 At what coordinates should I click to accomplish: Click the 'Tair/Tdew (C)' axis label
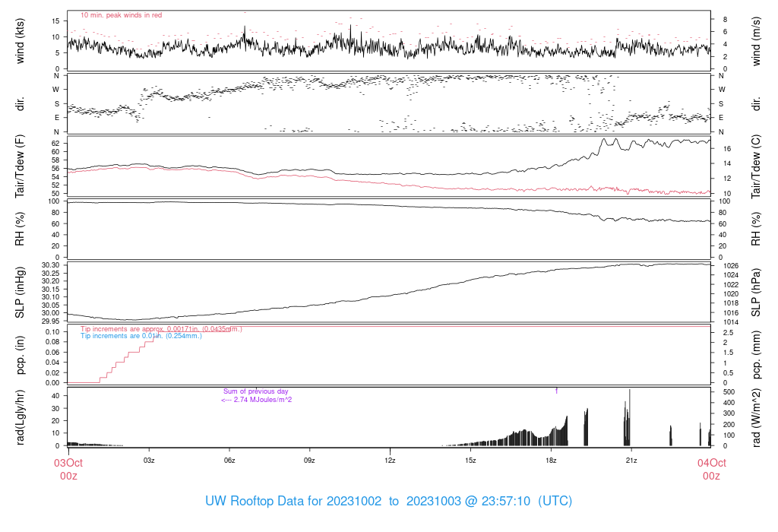[x=756, y=166]
